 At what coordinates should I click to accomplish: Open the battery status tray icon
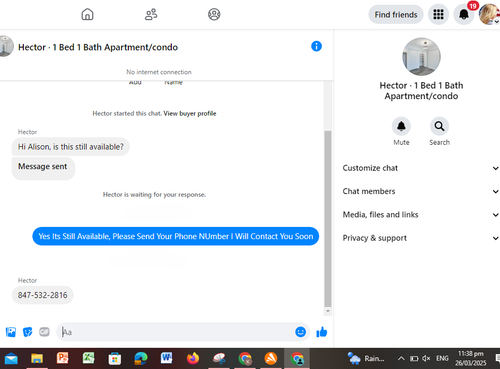[x=414, y=359]
